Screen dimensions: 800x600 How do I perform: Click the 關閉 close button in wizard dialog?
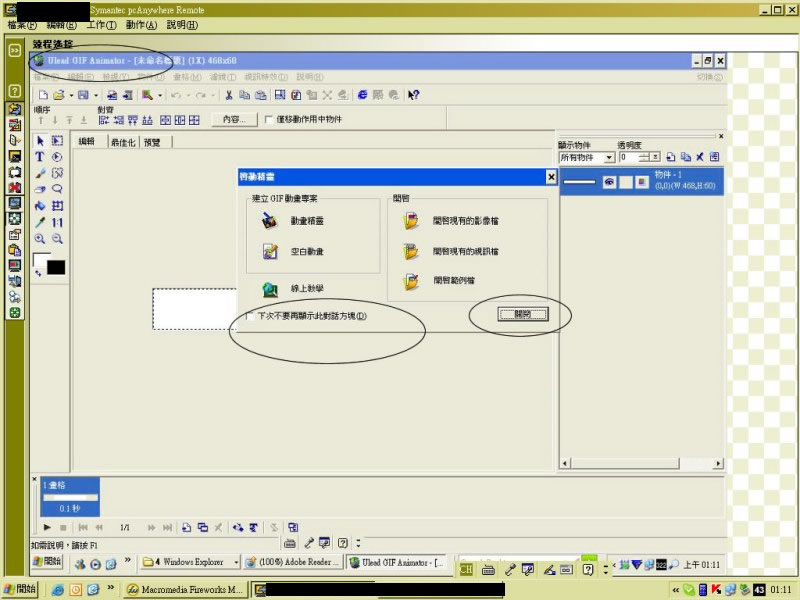click(x=523, y=314)
